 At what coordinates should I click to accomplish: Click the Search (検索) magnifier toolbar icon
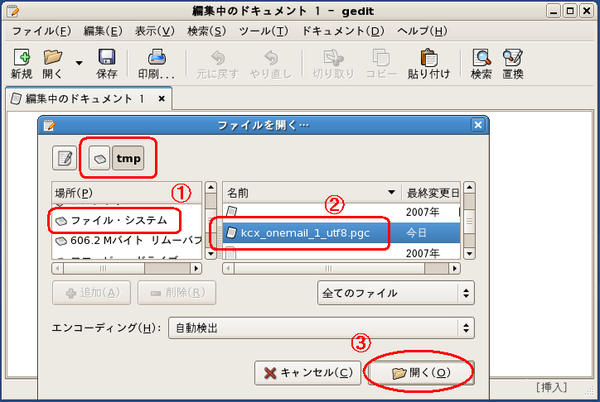[481, 58]
